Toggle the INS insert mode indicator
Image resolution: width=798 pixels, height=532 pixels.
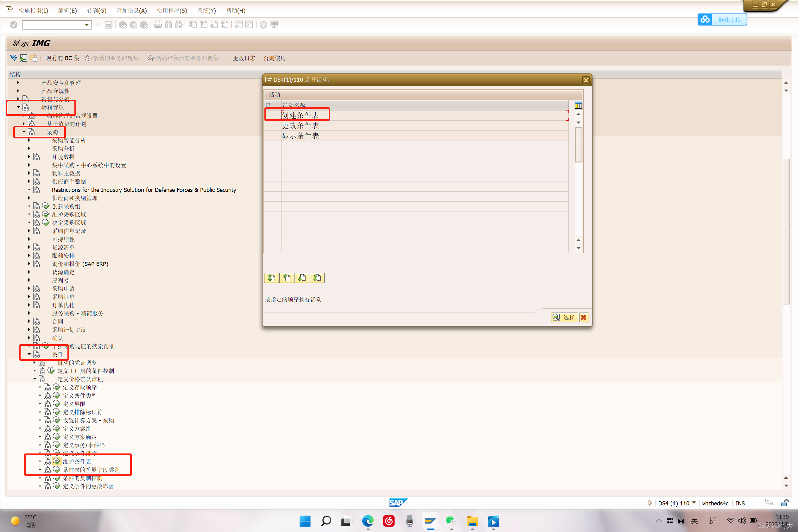pyautogui.click(x=740, y=503)
